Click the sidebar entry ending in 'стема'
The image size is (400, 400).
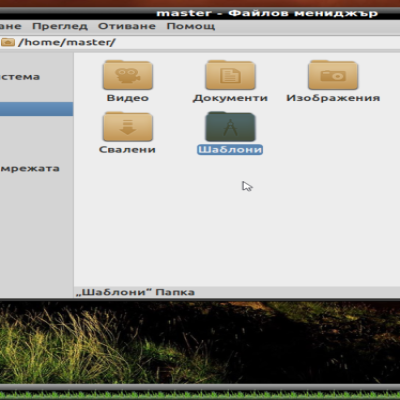click(20, 77)
